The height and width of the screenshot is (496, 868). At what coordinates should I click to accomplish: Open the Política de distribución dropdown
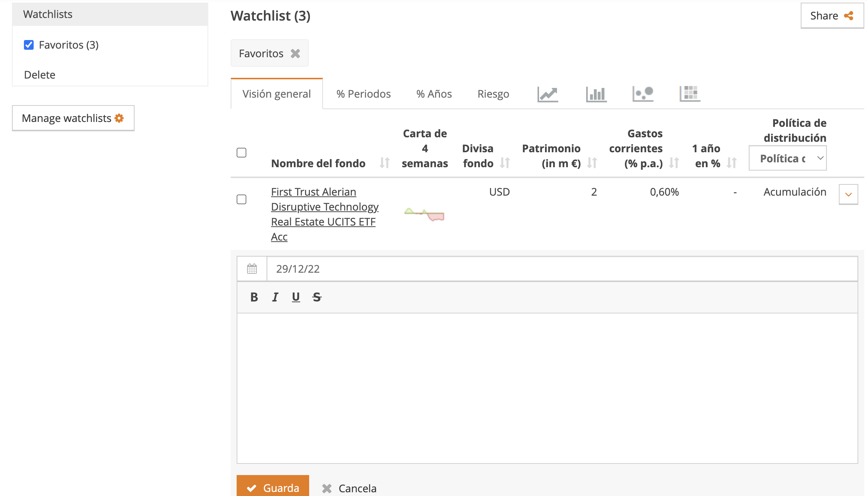(x=788, y=158)
